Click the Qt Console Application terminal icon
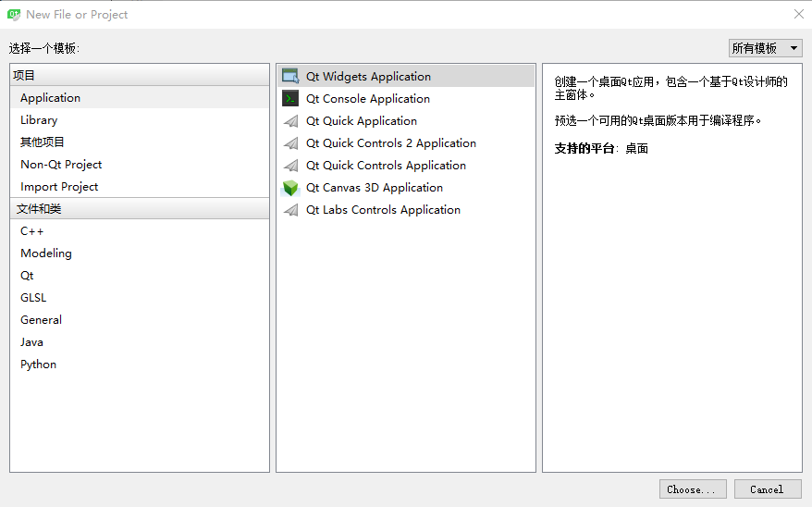 pos(290,98)
